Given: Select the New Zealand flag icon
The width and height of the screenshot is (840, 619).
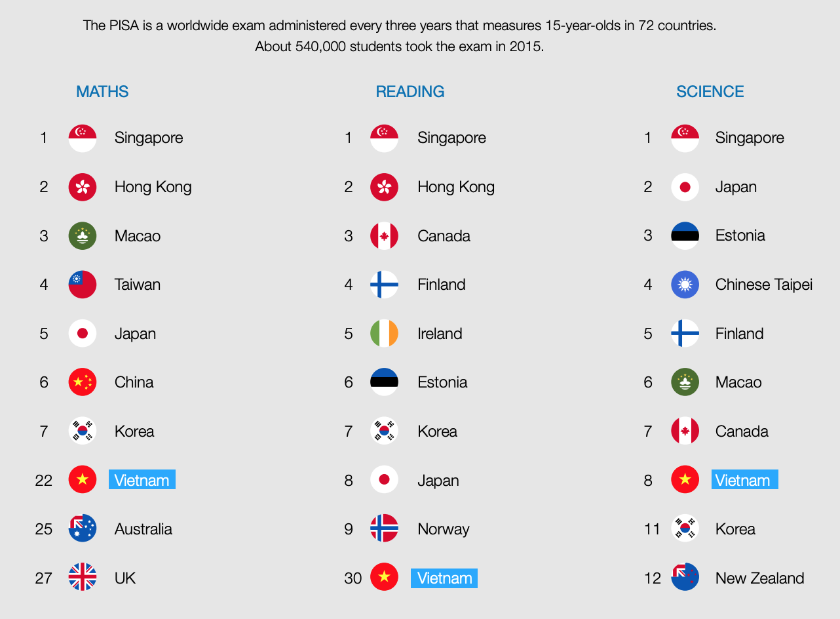Looking at the screenshot, I should click(685, 578).
